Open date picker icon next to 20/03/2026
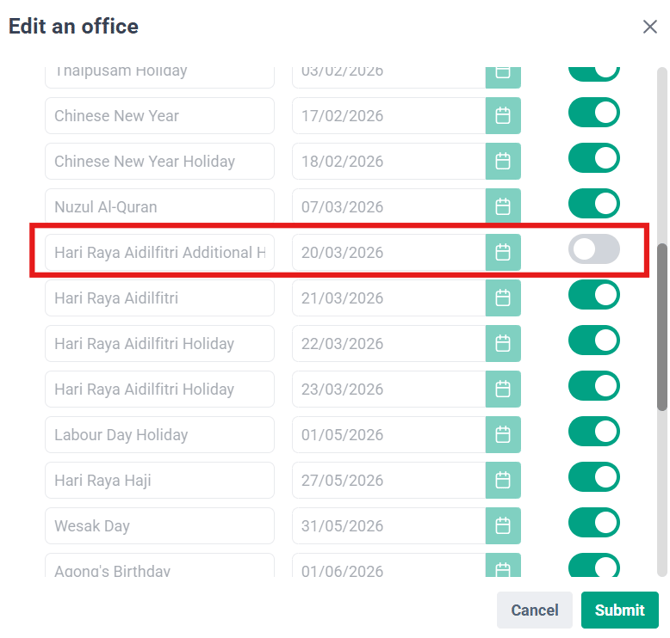 coord(503,253)
